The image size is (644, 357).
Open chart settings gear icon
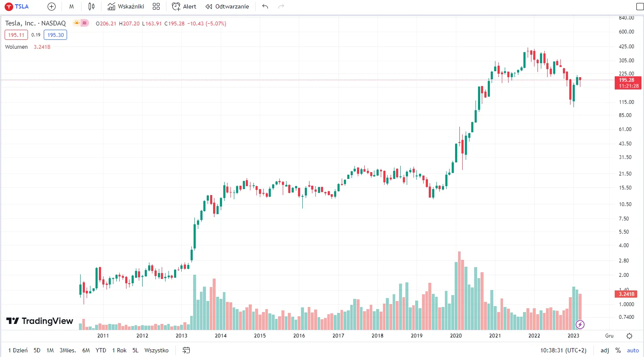[x=630, y=336]
